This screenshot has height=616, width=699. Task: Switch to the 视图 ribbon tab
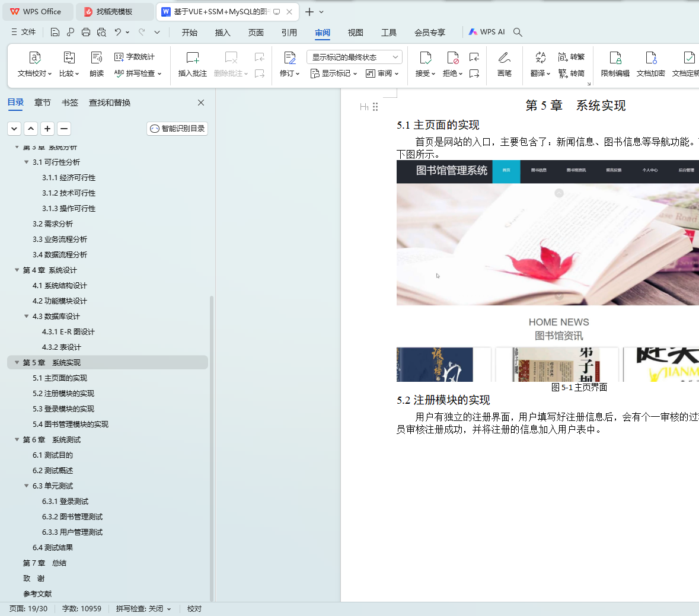click(355, 33)
